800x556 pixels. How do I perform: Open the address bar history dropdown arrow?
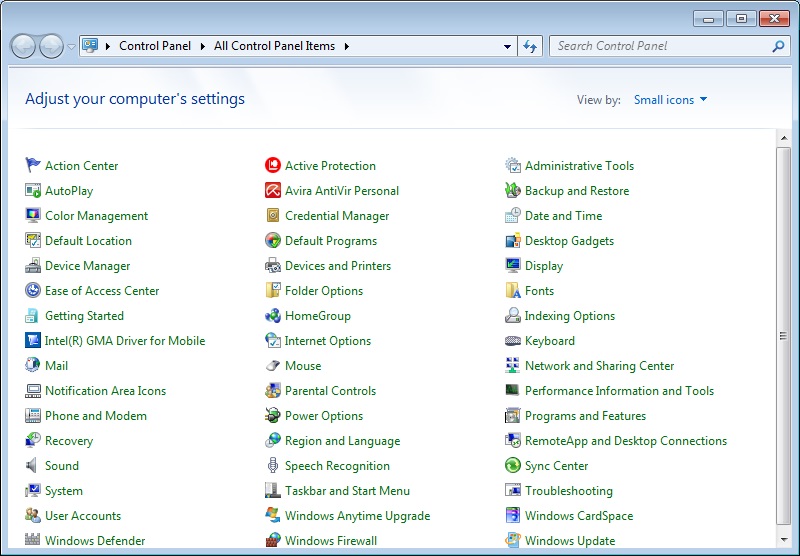(x=507, y=46)
